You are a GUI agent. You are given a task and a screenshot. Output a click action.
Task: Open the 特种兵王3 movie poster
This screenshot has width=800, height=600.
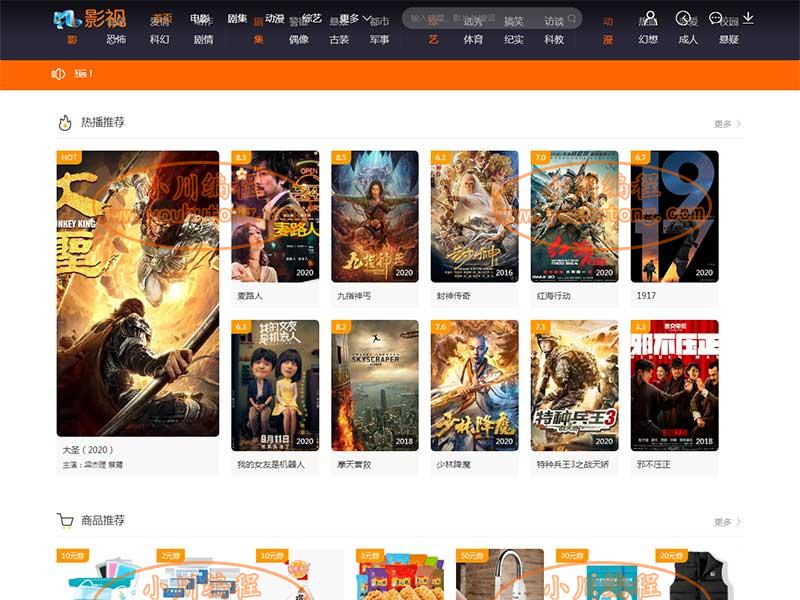[x=574, y=386]
